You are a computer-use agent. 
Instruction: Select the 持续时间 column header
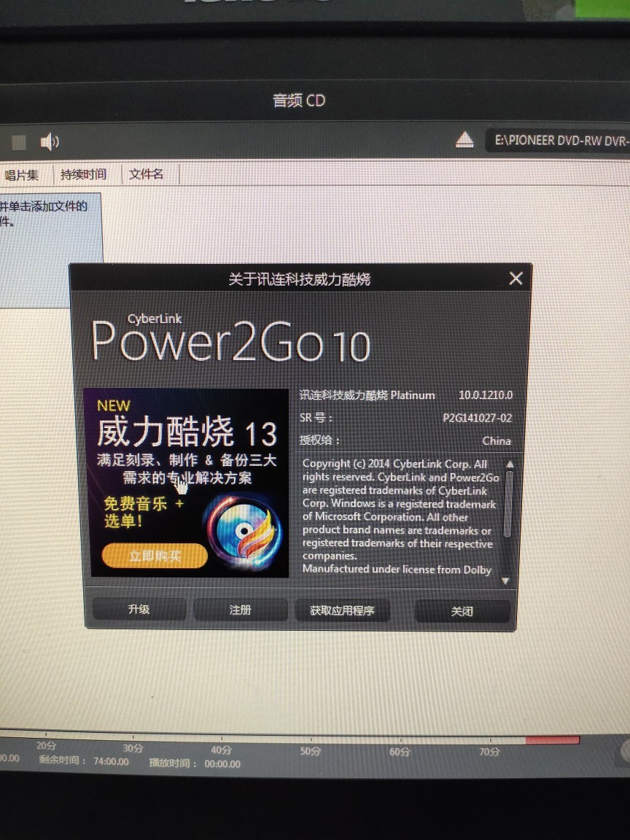click(82, 174)
